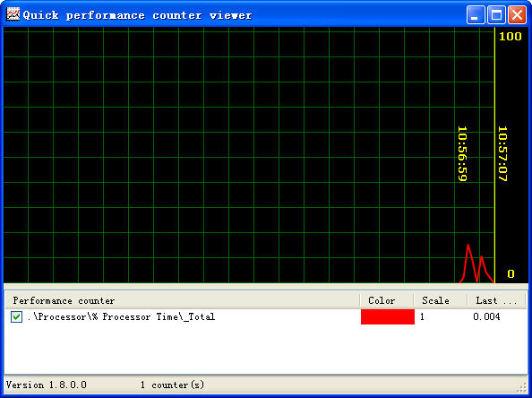The width and height of the screenshot is (532, 398).
Task: Minimize the Quick performance counter viewer
Action: [475, 15]
